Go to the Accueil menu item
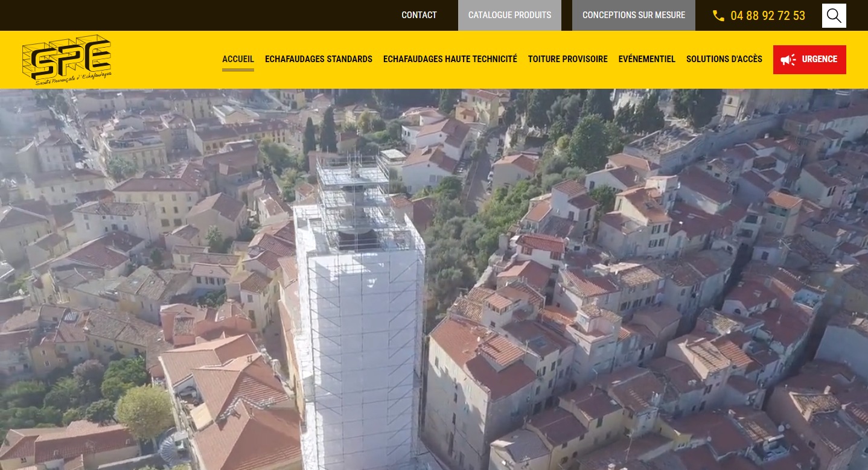The image size is (868, 470). (x=238, y=59)
